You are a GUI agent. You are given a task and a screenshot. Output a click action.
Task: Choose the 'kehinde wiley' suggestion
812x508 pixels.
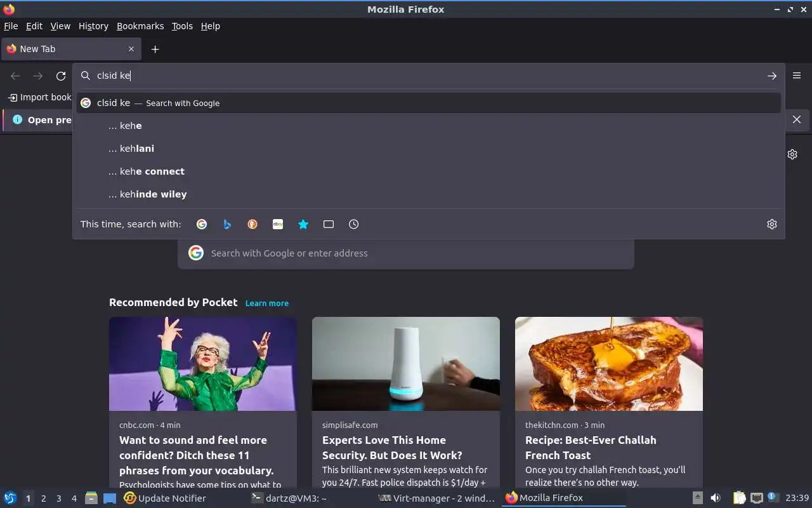tap(429, 194)
